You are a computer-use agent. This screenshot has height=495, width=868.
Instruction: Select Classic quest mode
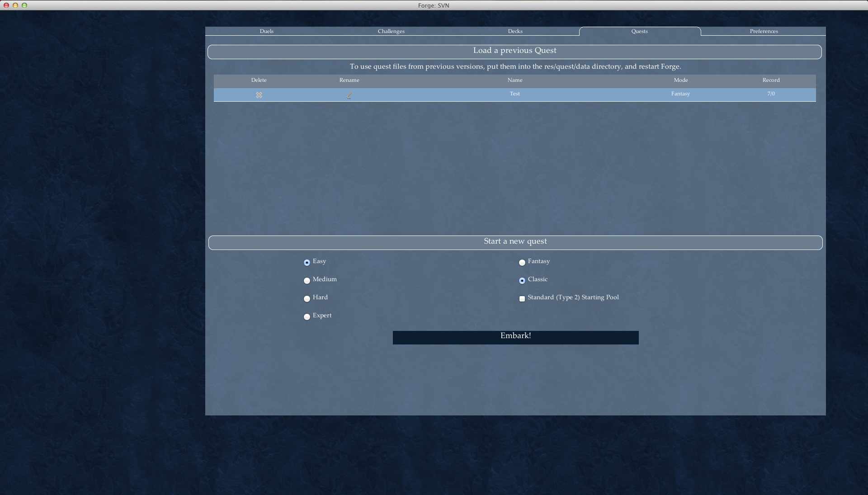[x=522, y=281]
